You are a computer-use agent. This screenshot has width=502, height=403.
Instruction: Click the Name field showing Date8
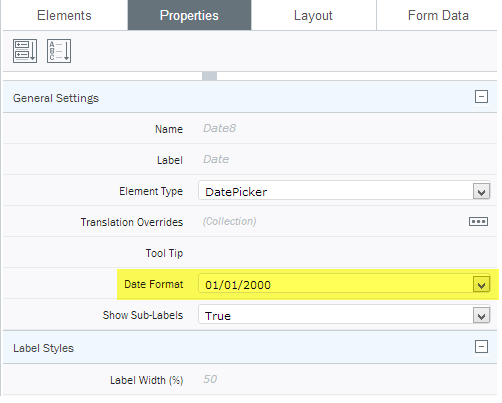(x=347, y=128)
